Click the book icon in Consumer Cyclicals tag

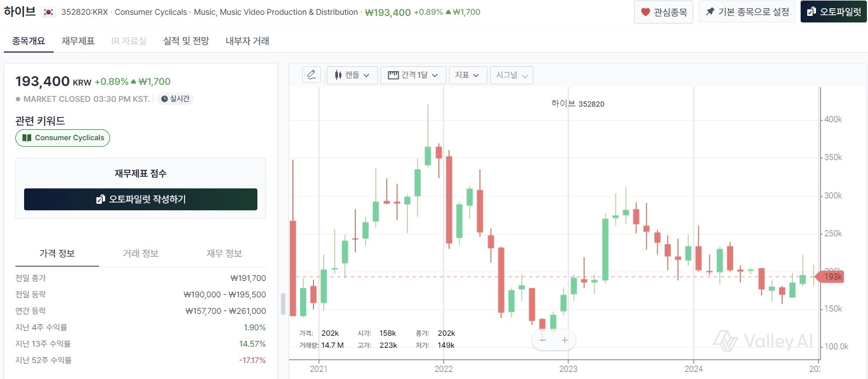pyautogui.click(x=27, y=138)
